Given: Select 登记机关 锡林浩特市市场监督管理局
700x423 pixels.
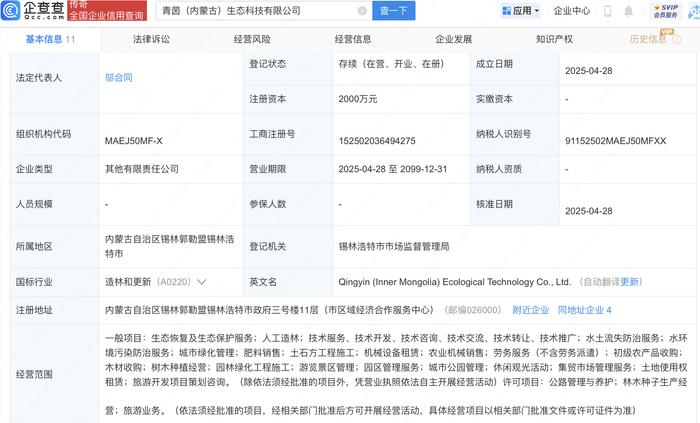Looking at the screenshot, I should (394, 246).
